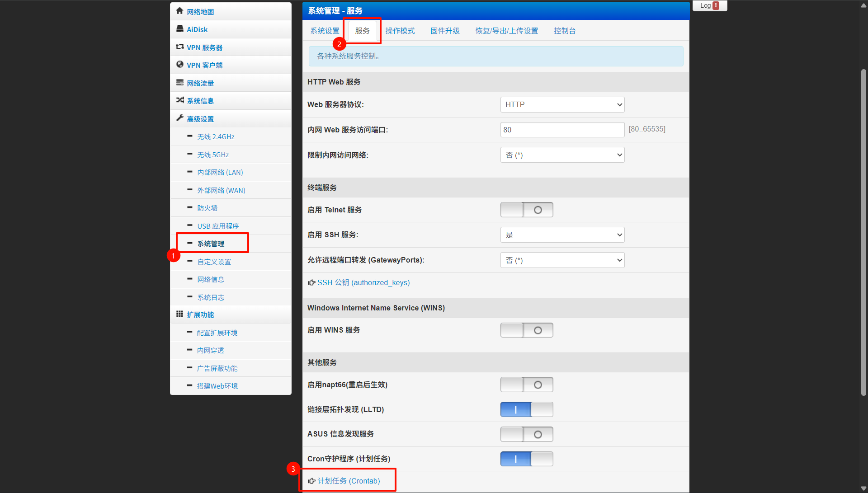The height and width of the screenshot is (493, 868).
Task: Open the 控制台 tab
Action: tap(564, 31)
